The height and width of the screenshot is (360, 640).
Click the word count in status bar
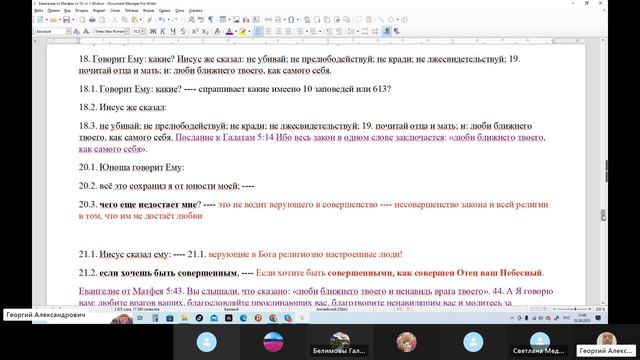pyautogui.click(x=137, y=309)
